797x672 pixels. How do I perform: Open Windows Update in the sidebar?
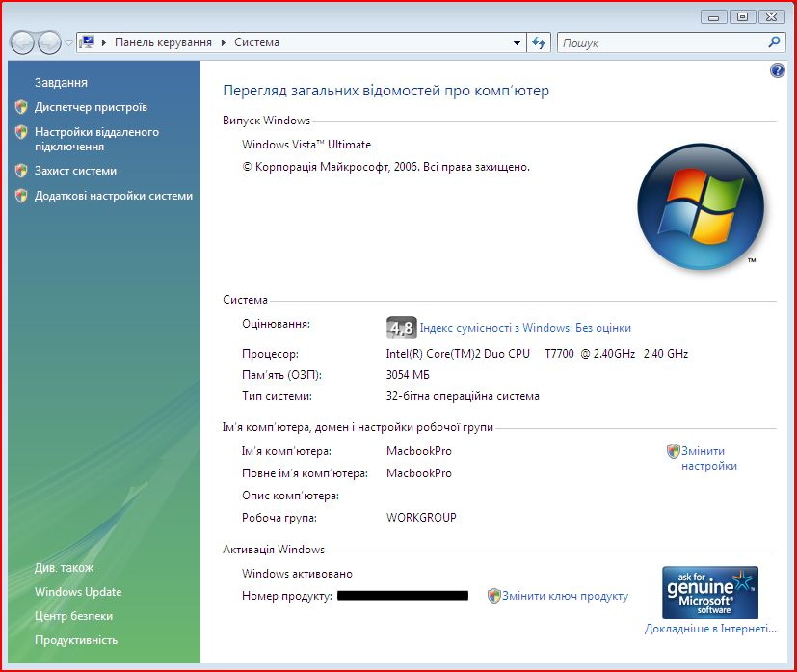tap(78, 592)
